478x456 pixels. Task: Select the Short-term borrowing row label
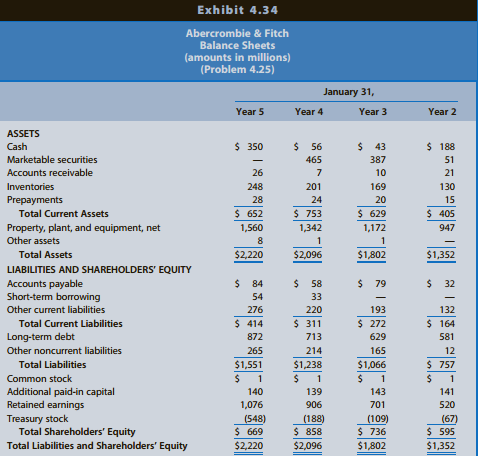(53, 297)
